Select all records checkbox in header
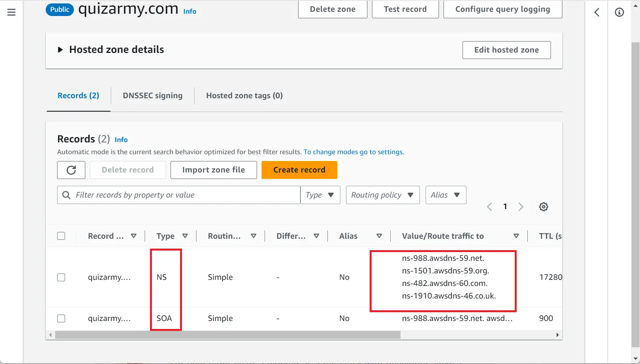The image size is (640, 364). pos(61,236)
